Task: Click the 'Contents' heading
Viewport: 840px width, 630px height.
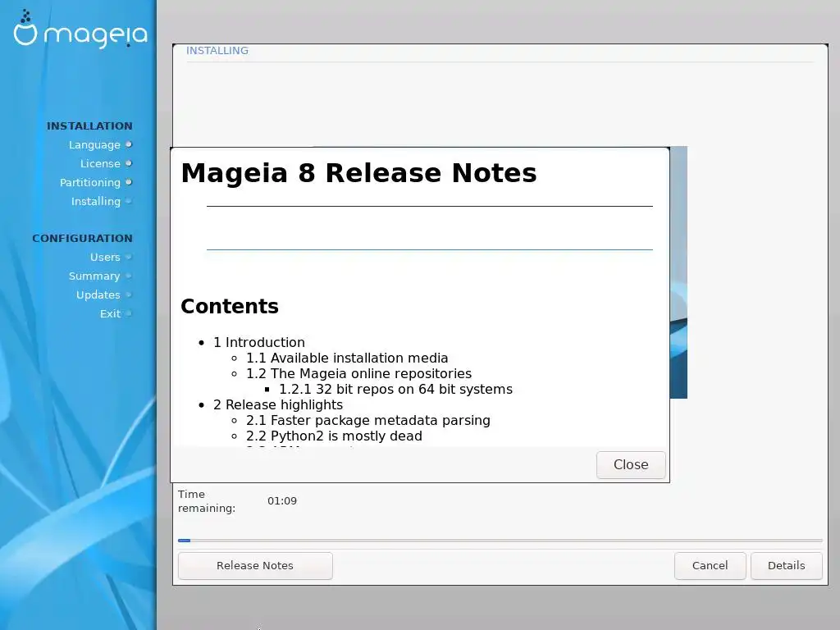Action: coord(230,307)
